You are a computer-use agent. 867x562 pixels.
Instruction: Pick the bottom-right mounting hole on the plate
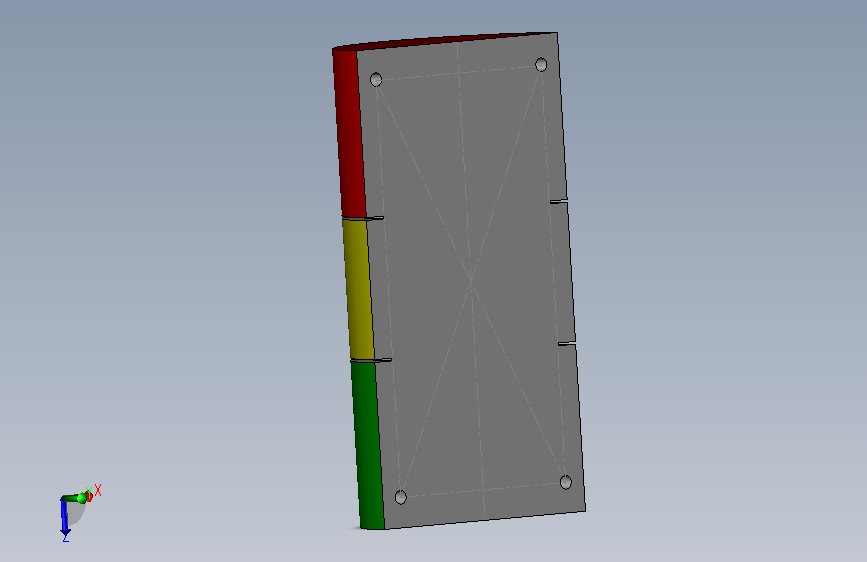pyautogui.click(x=565, y=482)
